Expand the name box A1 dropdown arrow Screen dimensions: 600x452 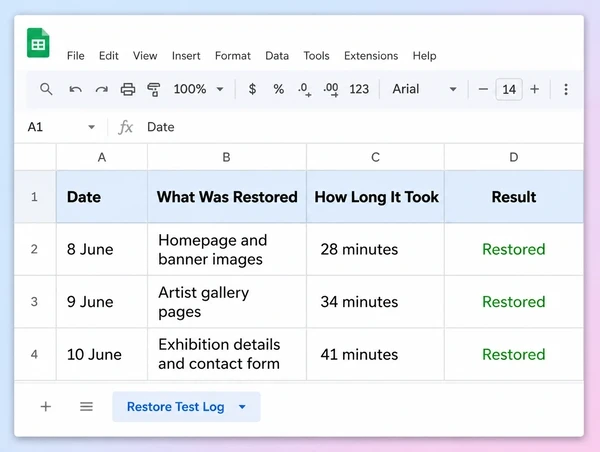[91, 127]
